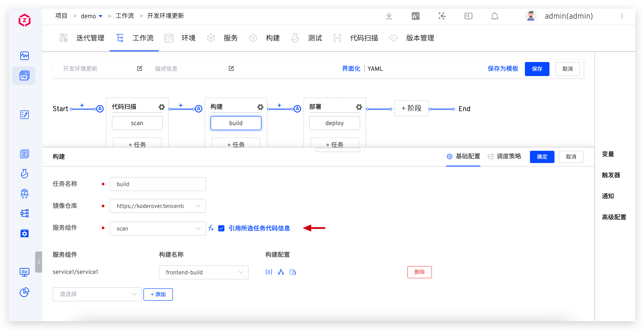The image size is (644, 330).
Task: Click the + 阶段 add stage box
Action: pos(411,108)
